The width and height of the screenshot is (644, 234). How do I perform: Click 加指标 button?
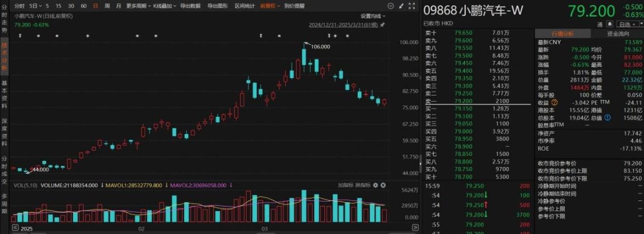[x=345, y=185]
